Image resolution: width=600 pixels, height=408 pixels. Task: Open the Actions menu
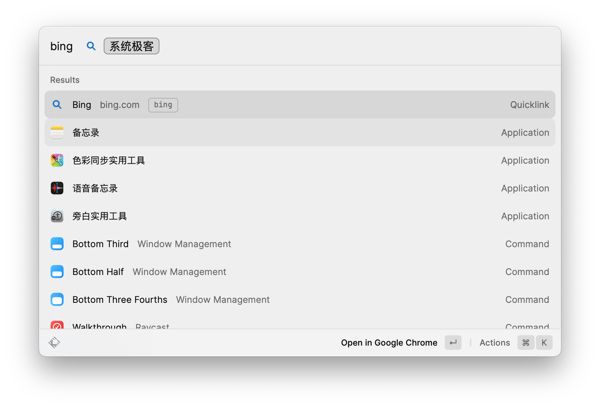(x=494, y=343)
